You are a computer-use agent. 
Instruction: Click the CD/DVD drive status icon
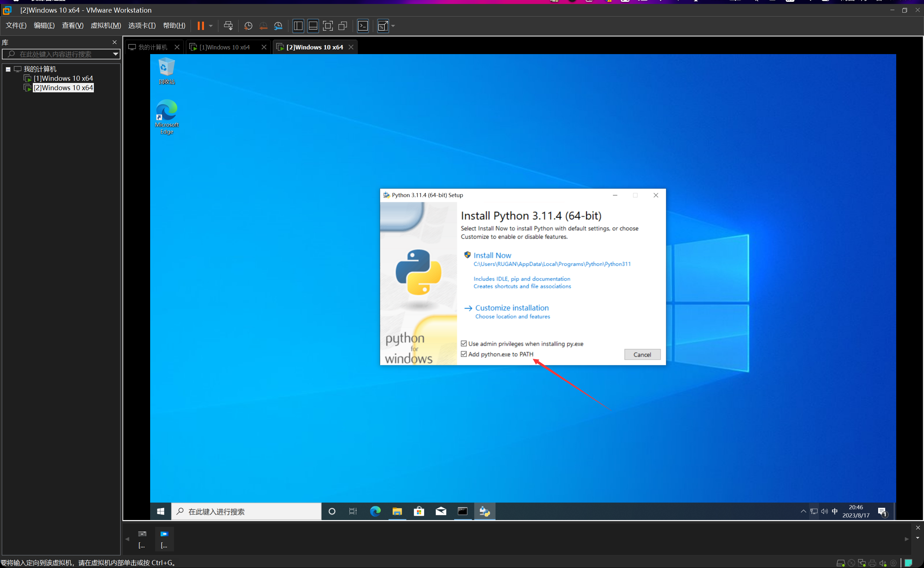[851, 563]
